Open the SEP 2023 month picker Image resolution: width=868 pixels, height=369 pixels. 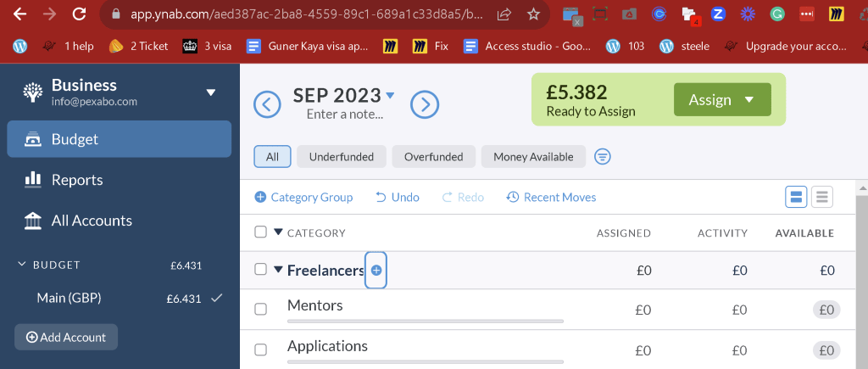[343, 95]
